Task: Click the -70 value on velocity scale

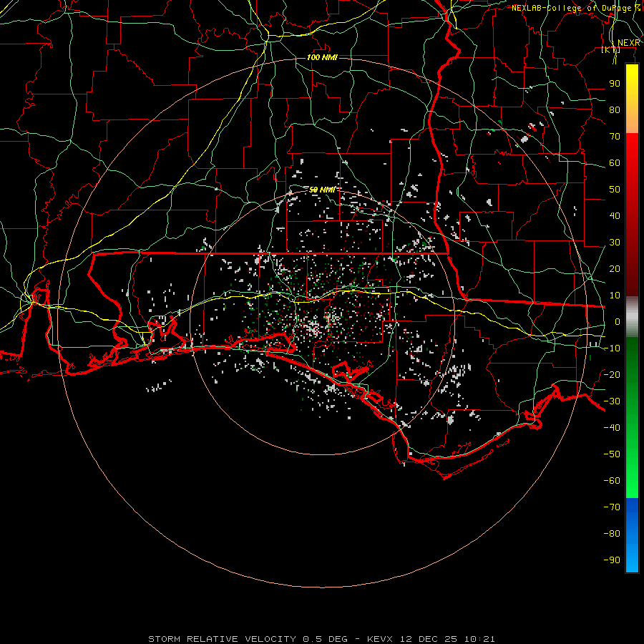Action: 612,507
